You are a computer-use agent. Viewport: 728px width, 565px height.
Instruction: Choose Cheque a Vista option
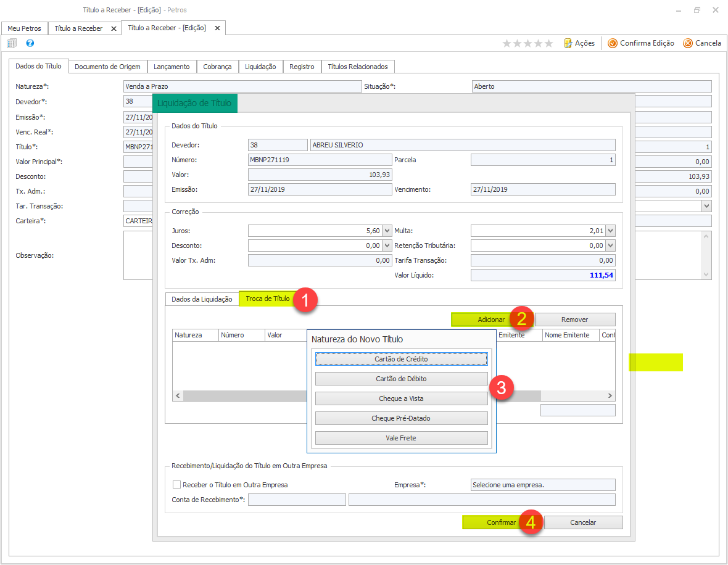click(x=401, y=398)
